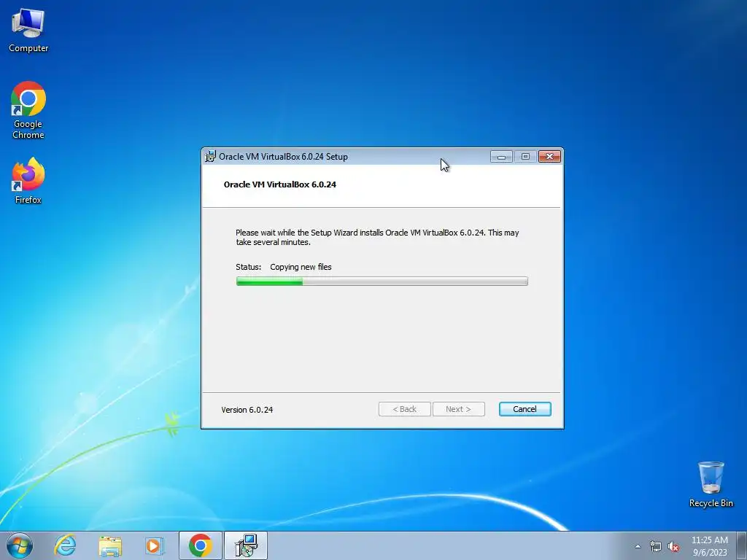Minimize the VirtualBox Setup window
Image resolution: width=747 pixels, height=560 pixels.
point(501,157)
